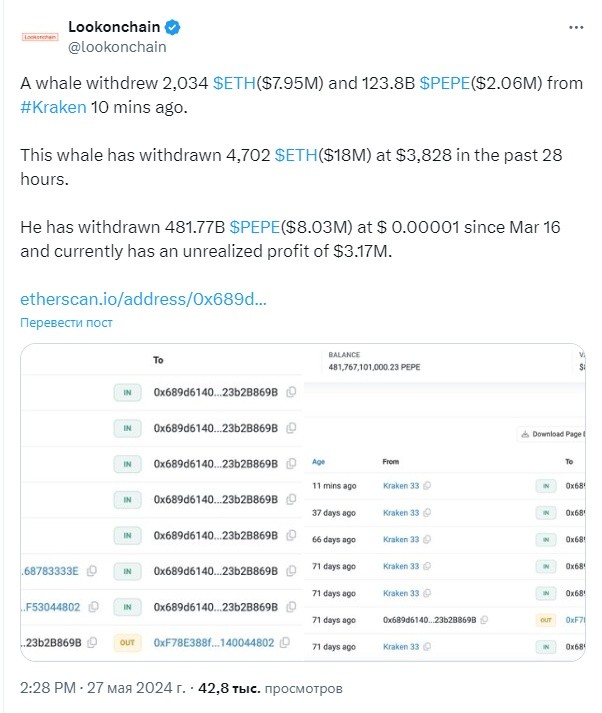Open the @lookonchain handle
Viewport: 602px width, 713px height.
tap(117, 47)
